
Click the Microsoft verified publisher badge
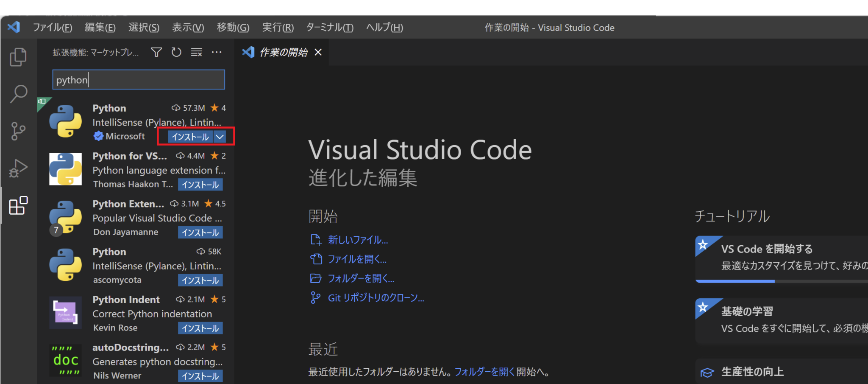point(98,136)
